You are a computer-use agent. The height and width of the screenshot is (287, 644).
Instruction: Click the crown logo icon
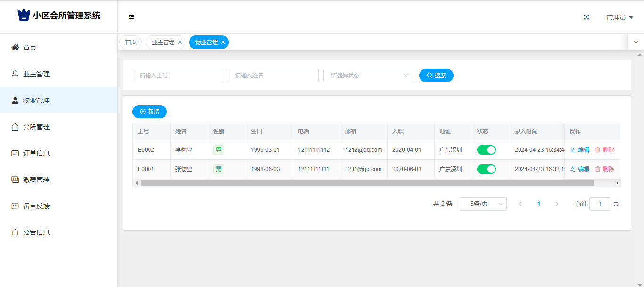point(24,16)
